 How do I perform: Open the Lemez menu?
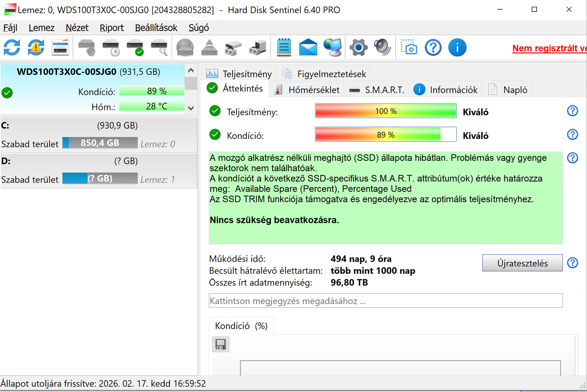point(41,28)
